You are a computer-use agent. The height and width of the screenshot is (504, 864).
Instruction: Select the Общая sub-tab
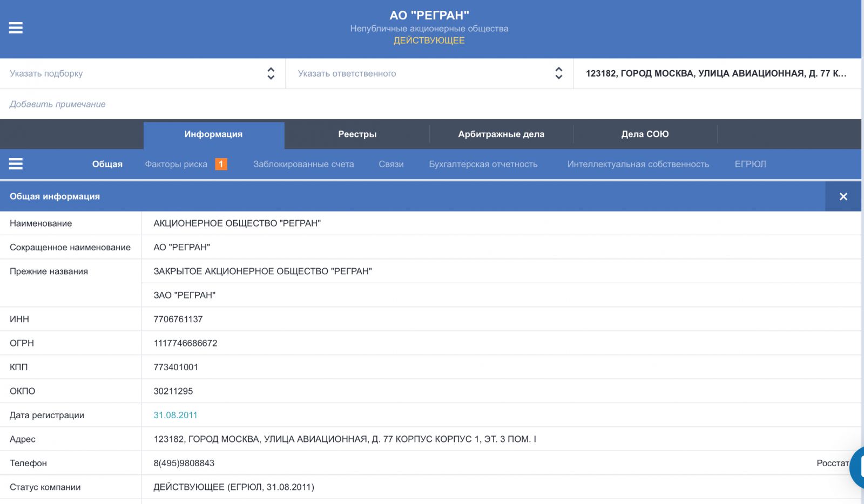tap(107, 164)
